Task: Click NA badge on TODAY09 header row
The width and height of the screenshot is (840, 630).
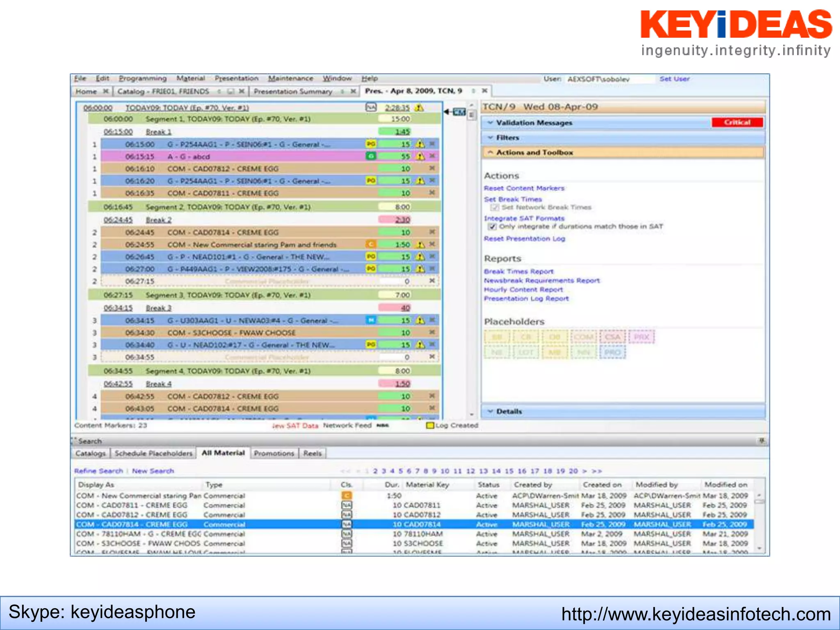Action: click(x=371, y=107)
